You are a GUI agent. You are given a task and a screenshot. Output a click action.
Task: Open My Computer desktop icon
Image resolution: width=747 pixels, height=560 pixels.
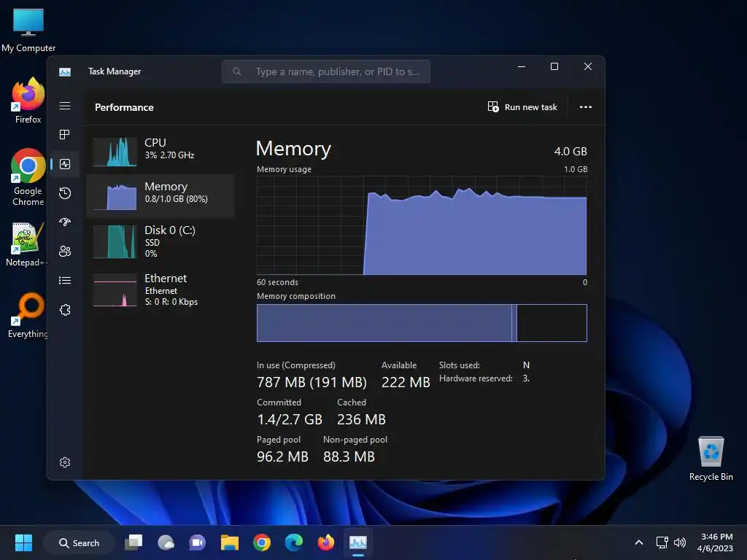28,31
